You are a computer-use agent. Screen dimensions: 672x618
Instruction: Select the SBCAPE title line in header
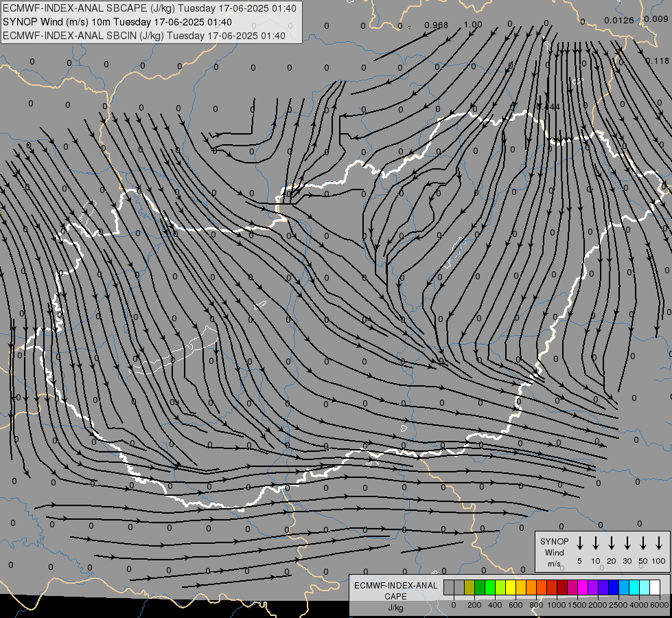click(x=150, y=8)
